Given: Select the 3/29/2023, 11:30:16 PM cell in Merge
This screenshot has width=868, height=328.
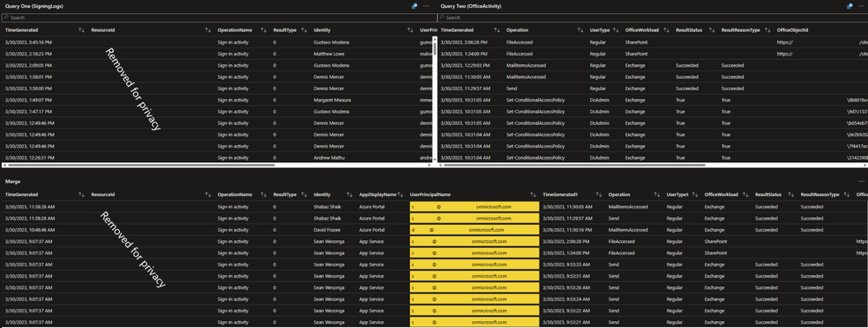Looking at the screenshot, I should click(x=568, y=230).
